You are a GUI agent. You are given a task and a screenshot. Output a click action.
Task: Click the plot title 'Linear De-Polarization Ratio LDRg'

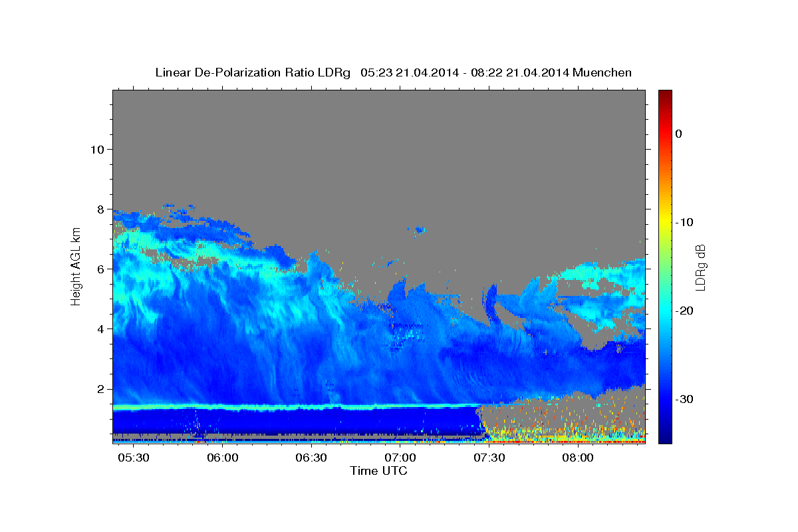coord(253,72)
